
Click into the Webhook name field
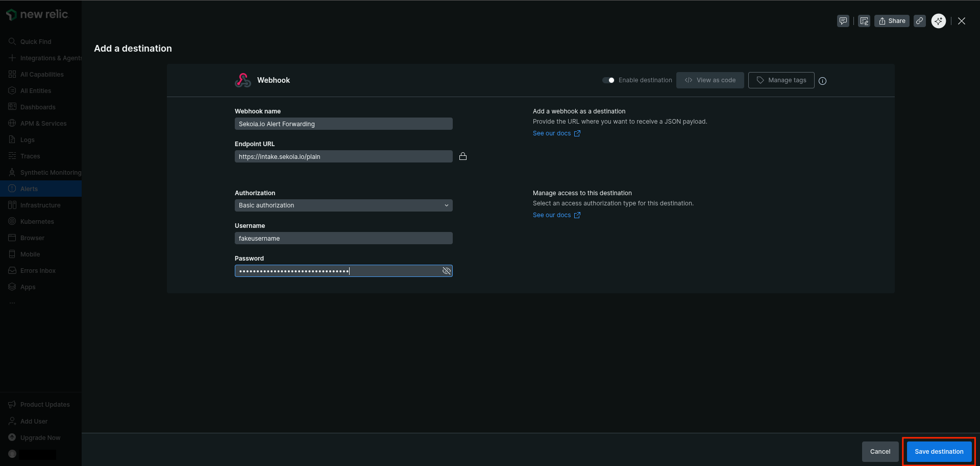tap(344, 124)
